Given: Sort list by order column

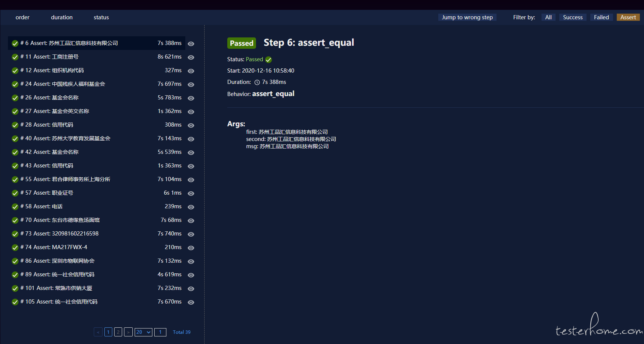Looking at the screenshot, I should pos(22,17).
